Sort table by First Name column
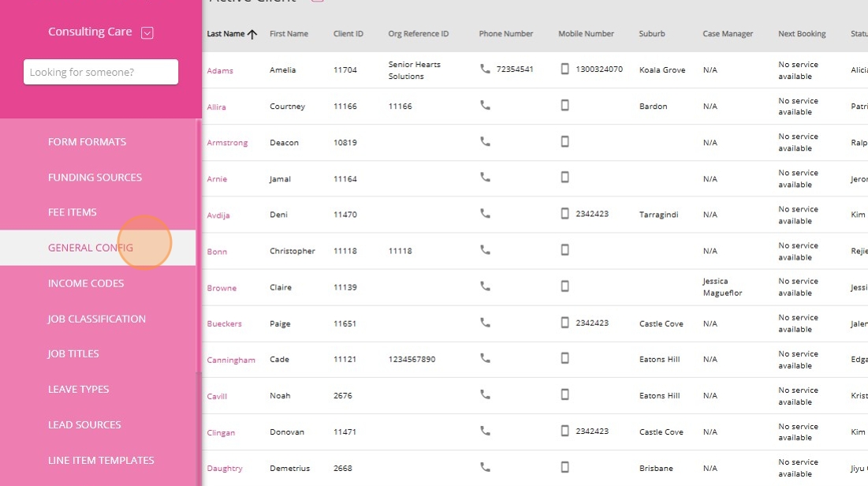This screenshot has height=486, width=868. tap(289, 34)
